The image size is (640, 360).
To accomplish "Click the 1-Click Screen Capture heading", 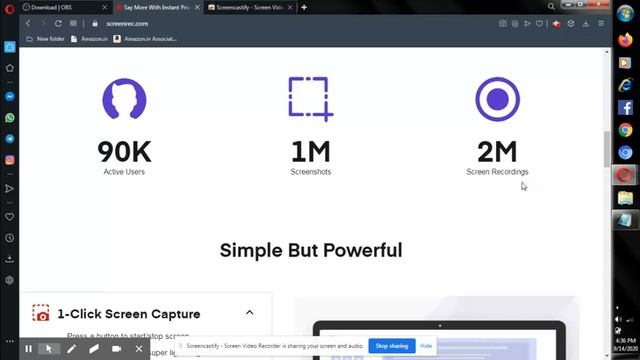I will pyautogui.click(x=129, y=314).
